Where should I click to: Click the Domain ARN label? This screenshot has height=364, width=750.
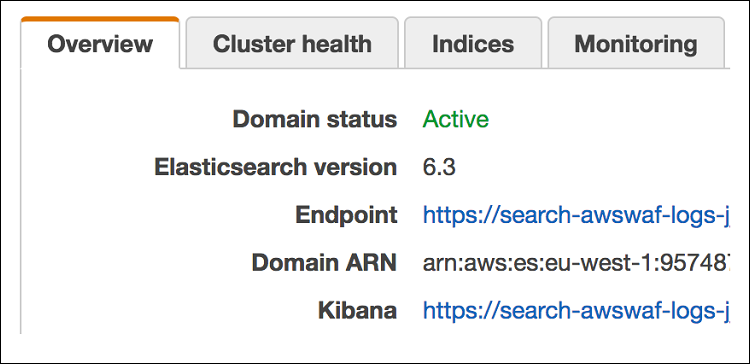324,263
